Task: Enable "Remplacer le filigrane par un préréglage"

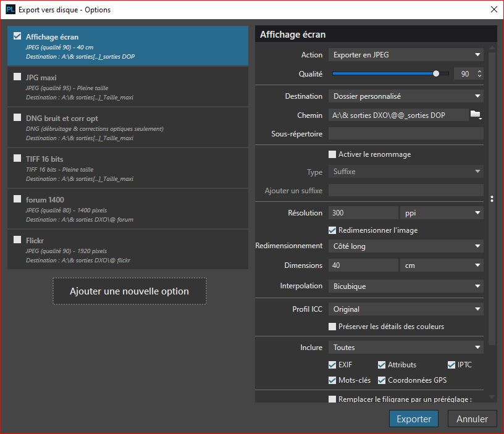Action: pyautogui.click(x=332, y=399)
